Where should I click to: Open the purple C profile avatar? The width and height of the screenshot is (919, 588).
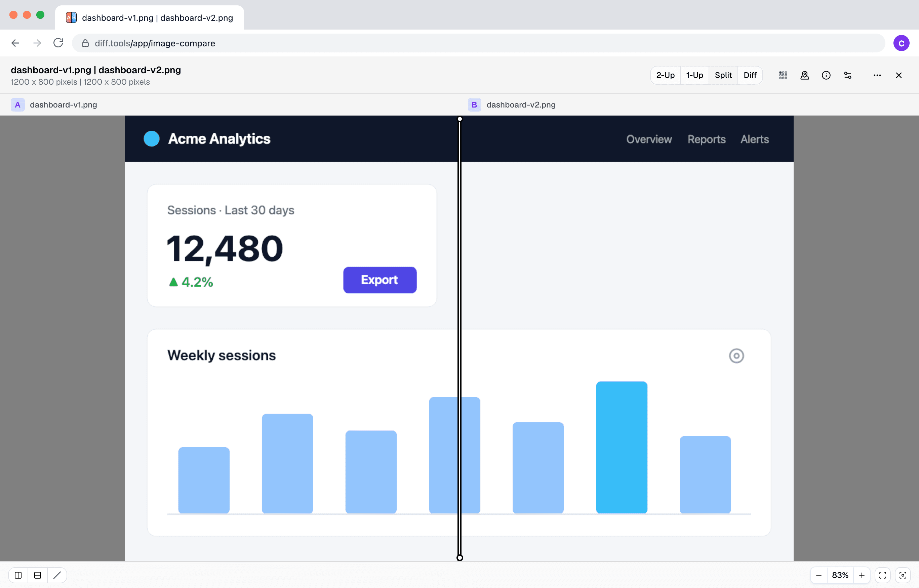click(901, 43)
